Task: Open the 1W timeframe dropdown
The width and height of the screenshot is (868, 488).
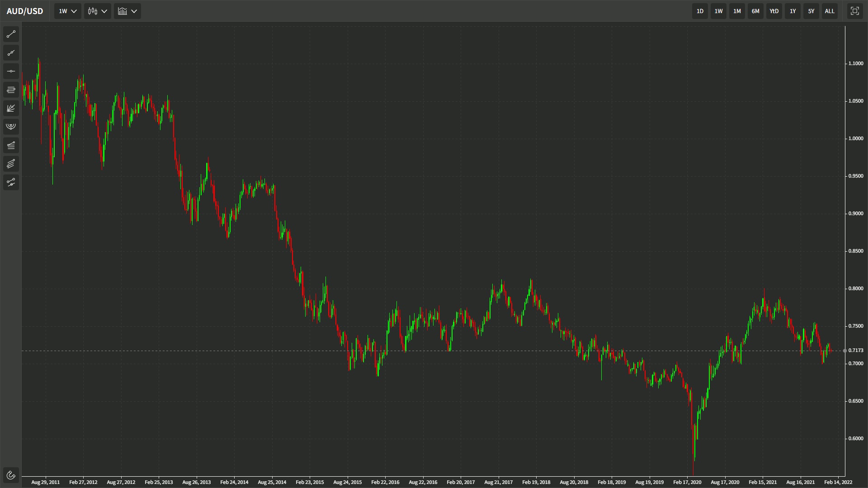Action: 68,11
